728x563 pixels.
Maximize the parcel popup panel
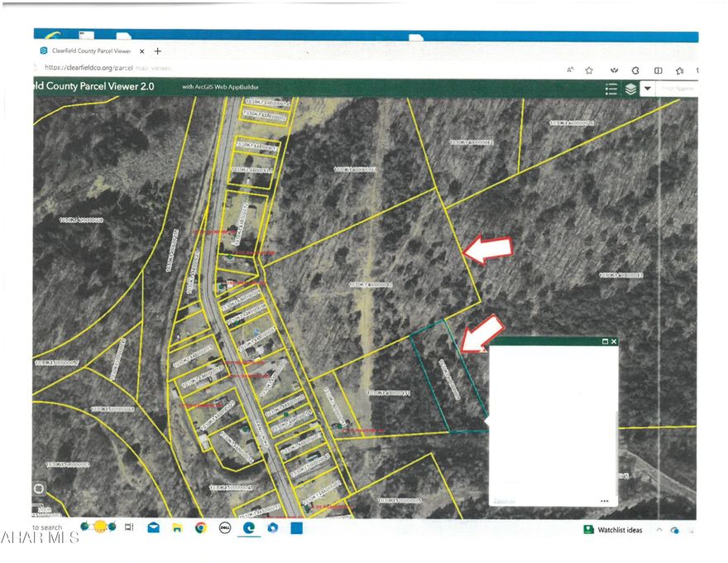(x=605, y=341)
